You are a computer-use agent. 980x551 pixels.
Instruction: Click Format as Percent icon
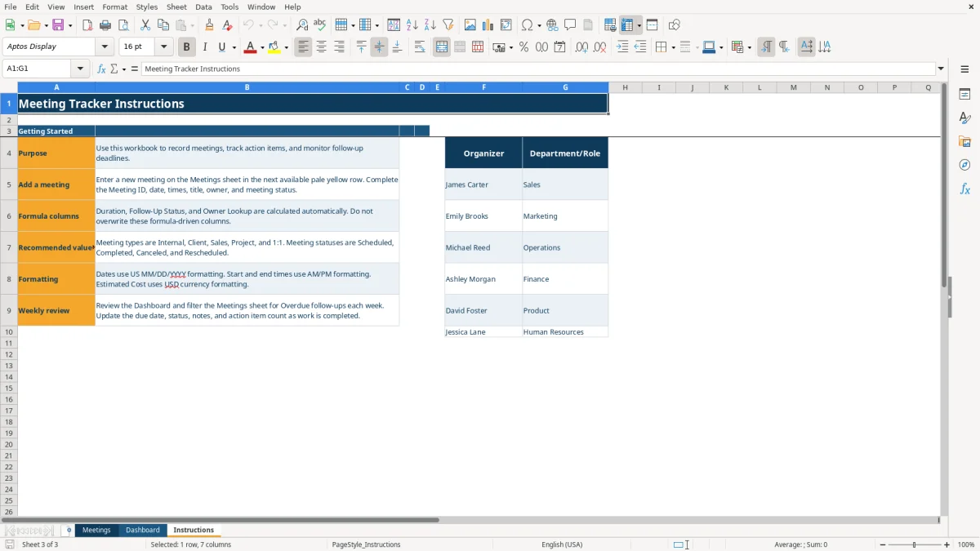[x=524, y=47]
